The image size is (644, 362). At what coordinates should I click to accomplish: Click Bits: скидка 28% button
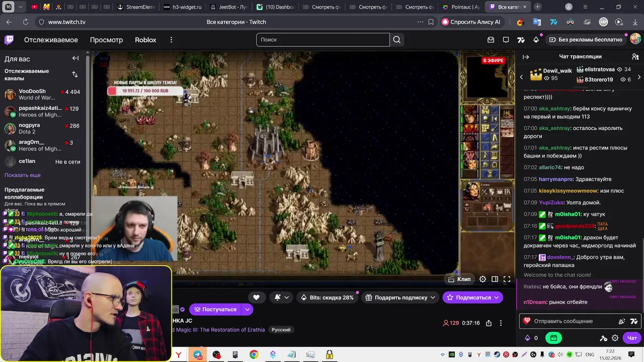(x=327, y=298)
